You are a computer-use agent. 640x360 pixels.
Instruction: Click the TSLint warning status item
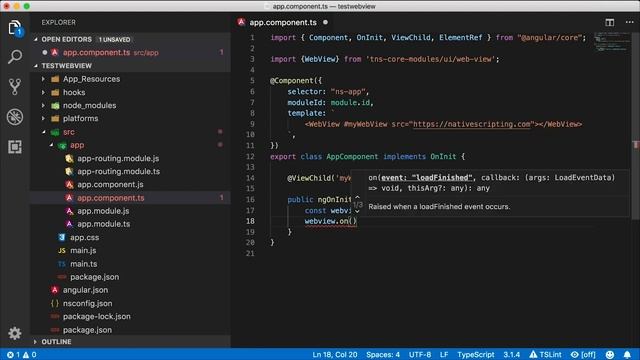(545, 355)
